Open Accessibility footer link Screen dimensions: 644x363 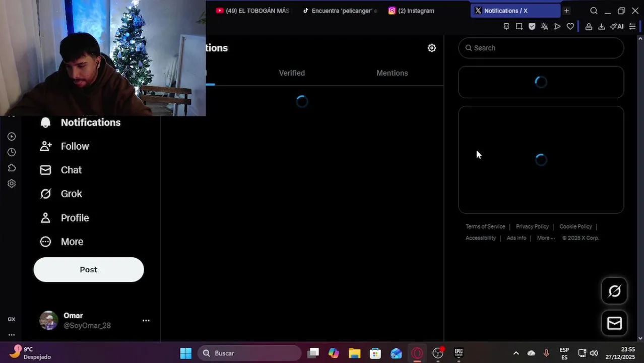(481, 238)
